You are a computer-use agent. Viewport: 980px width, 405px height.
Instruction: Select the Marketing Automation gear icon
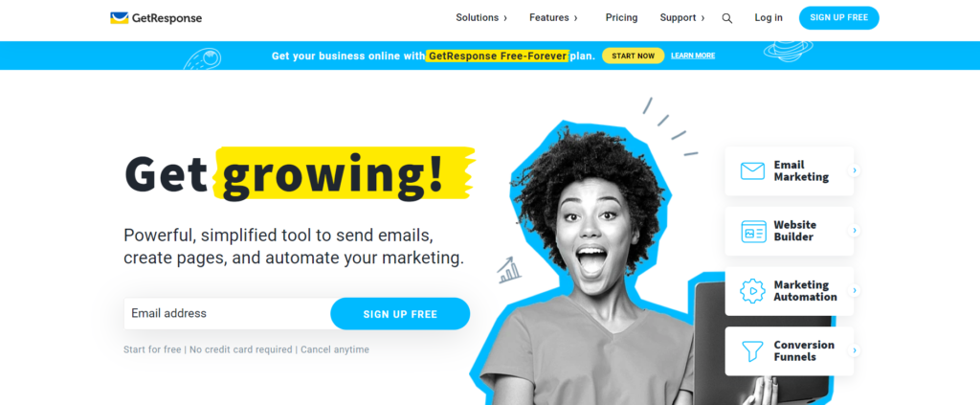pos(752,291)
